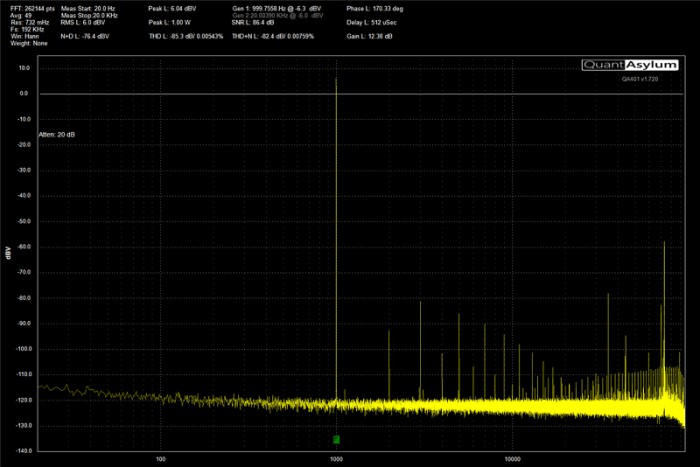
Task: Click the -60.0 tick on the Y axis
Action: pyautogui.click(x=23, y=247)
